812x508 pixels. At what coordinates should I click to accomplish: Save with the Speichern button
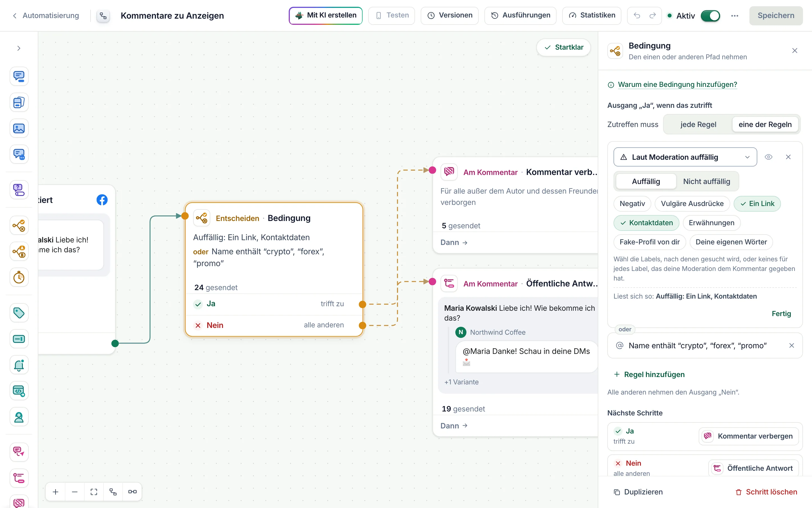tap(776, 16)
